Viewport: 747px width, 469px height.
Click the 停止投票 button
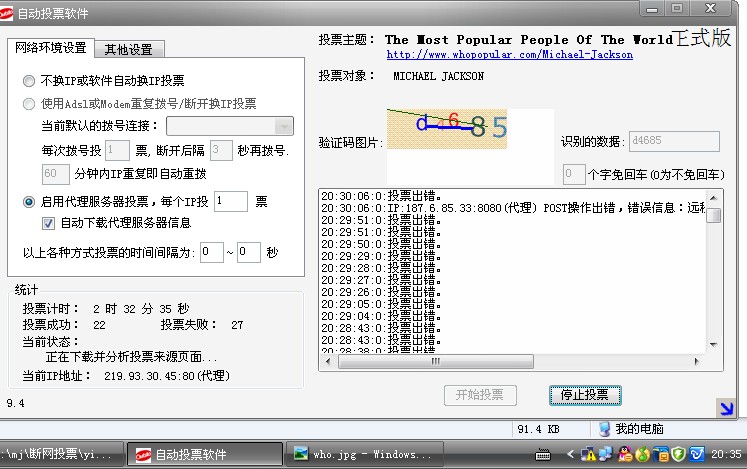coord(585,395)
